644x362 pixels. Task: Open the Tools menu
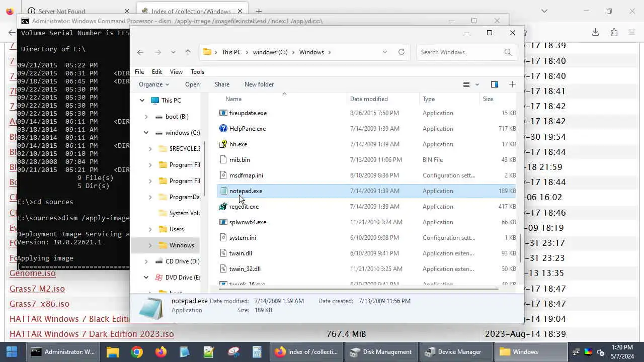pyautogui.click(x=197, y=72)
